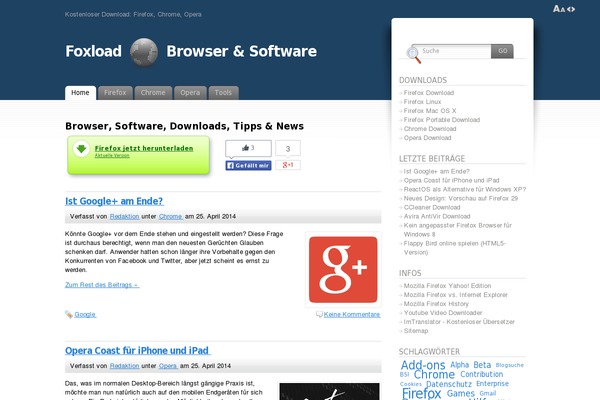Click Firefox Download sidebar link
This screenshot has width=600, height=400.
point(429,93)
